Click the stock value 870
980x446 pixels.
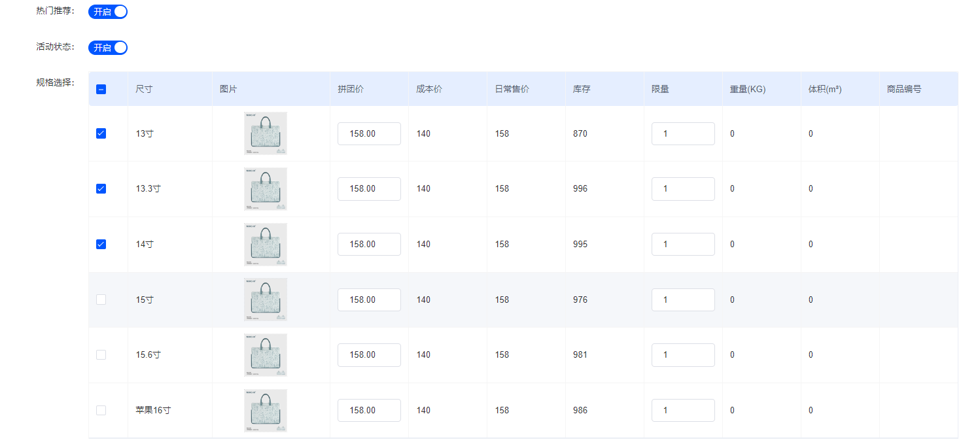coord(580,133)
